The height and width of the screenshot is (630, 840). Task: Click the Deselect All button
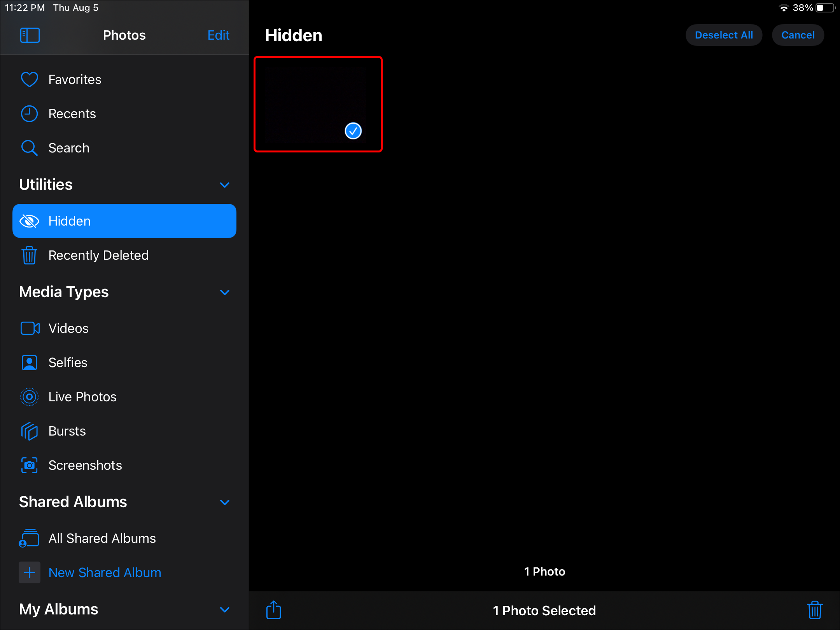724,35
